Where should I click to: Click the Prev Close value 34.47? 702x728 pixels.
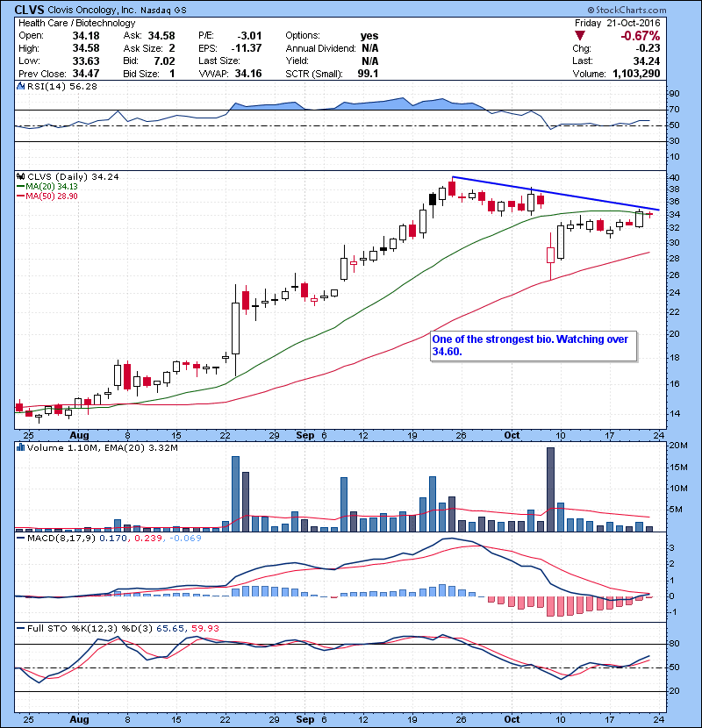point(86,74)
